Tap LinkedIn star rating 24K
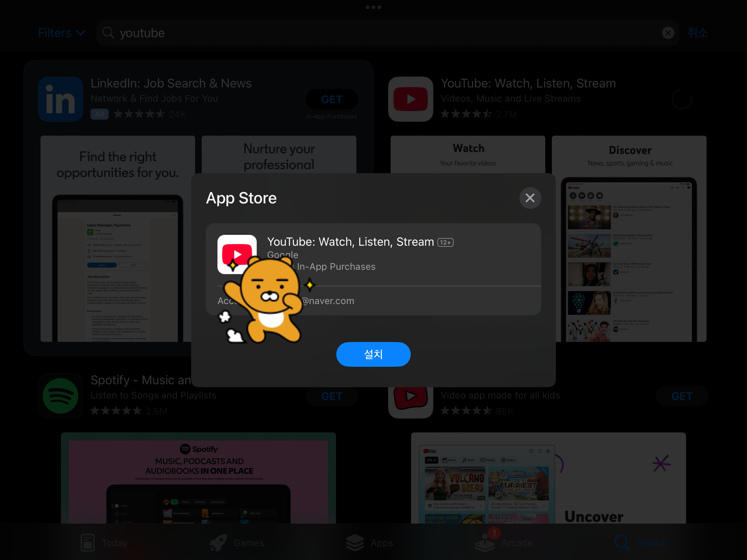 pos(150,114)
